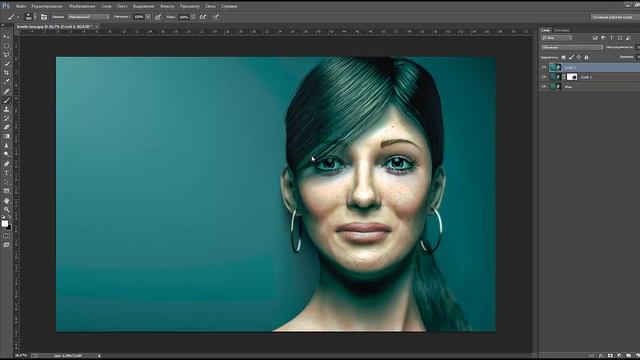Viewport: 640px width, 360px height.
Task: Open the workspace switcher dropdown
Action: pyautogui.click(x=615, y=17)
